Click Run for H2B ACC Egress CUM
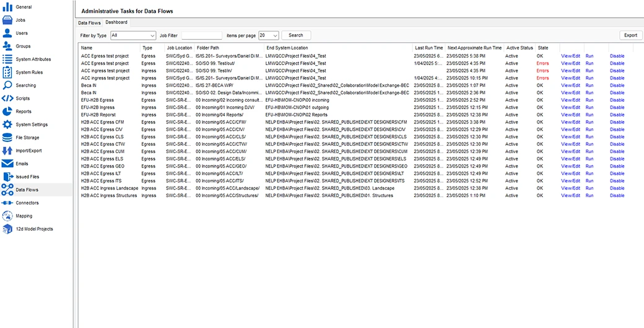The width and height of the screenshot is (644, 328). (x=590, y=152)
